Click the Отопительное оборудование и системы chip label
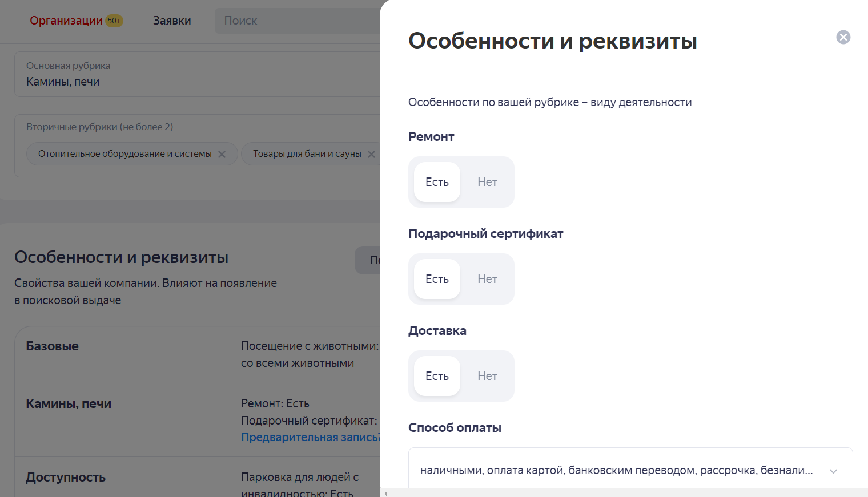This screenshot has height=497, width=868. click(x=124, y=154)
